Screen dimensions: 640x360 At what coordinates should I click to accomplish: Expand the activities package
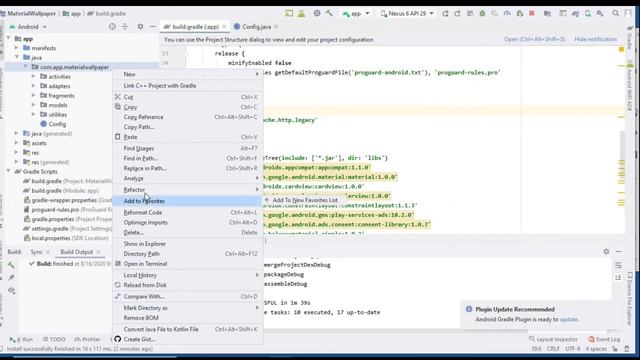[x=33, y=76]
